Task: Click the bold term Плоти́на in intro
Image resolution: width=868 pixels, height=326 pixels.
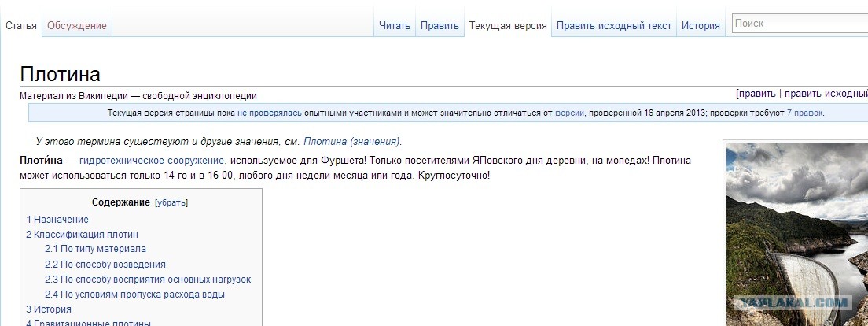Action: 41,161
